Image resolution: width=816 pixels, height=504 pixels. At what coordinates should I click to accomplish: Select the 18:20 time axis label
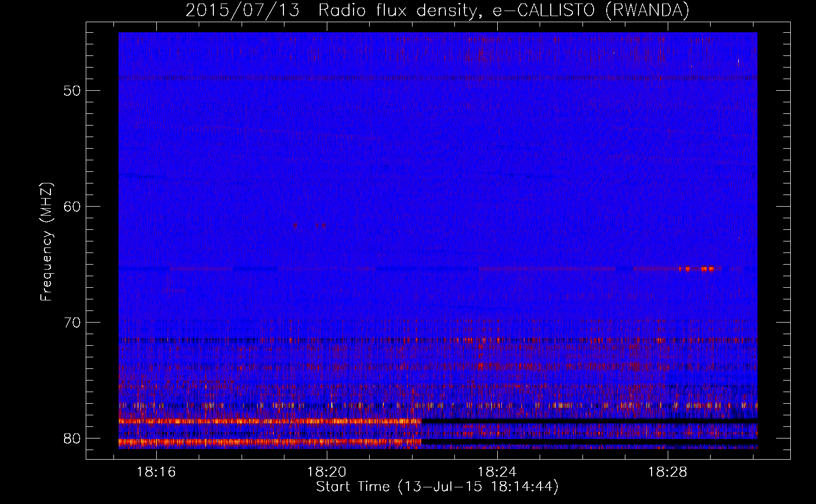click(x=327, y=472)
